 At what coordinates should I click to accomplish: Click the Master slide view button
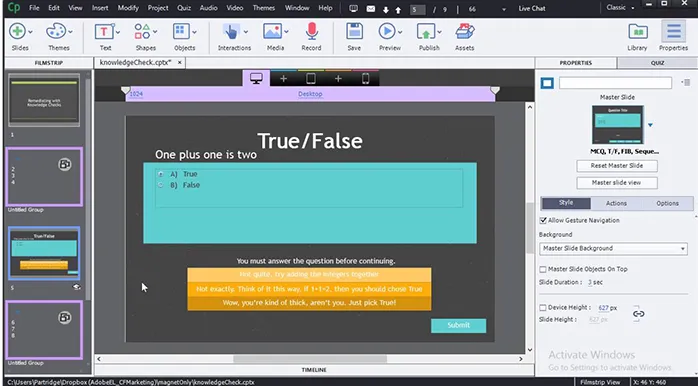click(617, 183)
